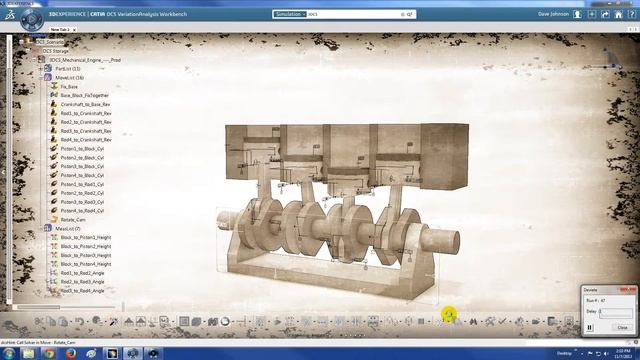This screenshot has height=360, width=640.
Task: Click Close button in Deviate dialog
Action: pos(622,328)
